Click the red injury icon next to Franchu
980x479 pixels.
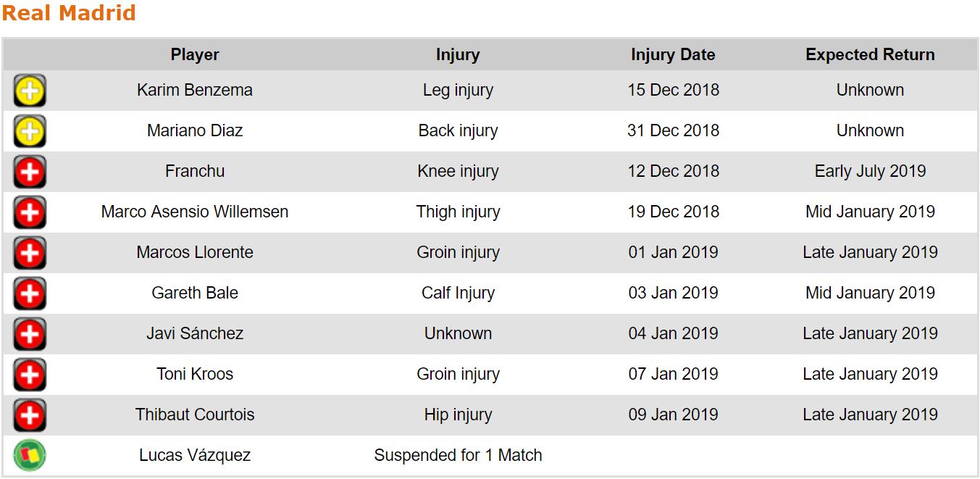click(30, 172)
